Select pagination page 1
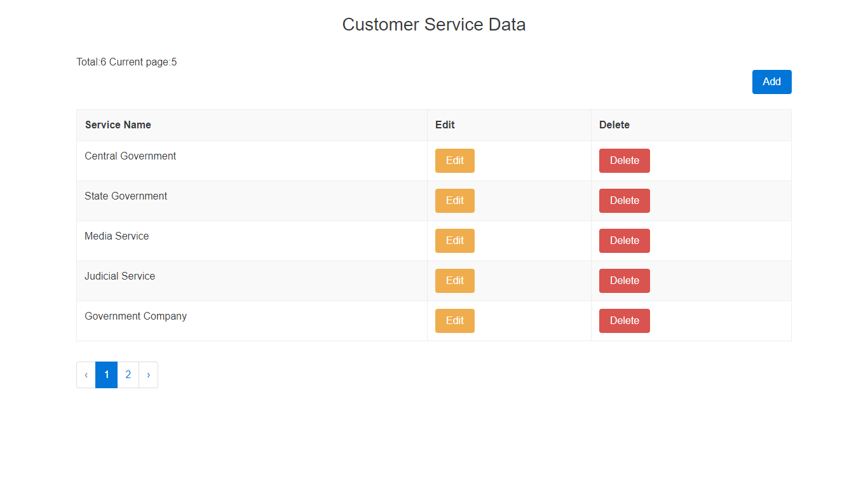Screen dimensions: 868x488 tap(106, 375)
